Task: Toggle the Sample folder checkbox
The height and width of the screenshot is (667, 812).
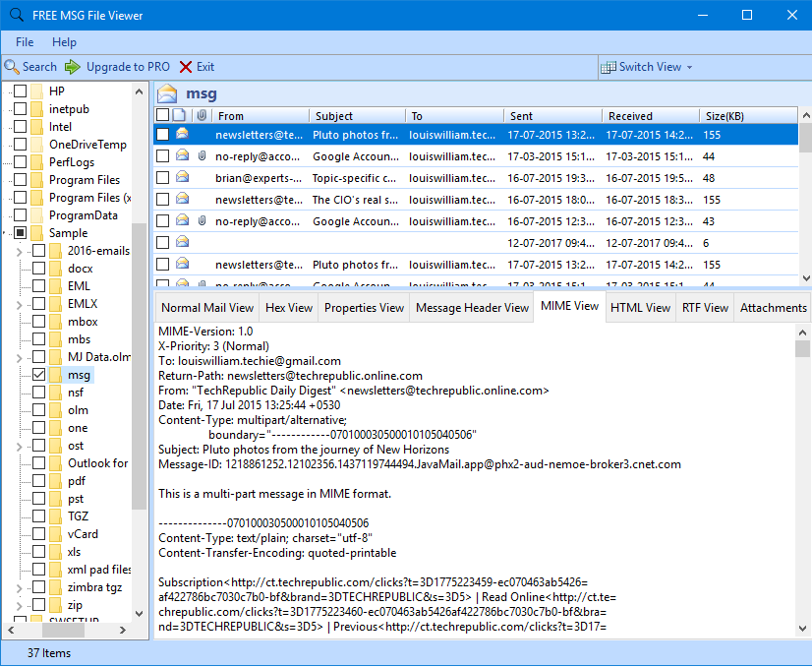Action: coord(21,233)
